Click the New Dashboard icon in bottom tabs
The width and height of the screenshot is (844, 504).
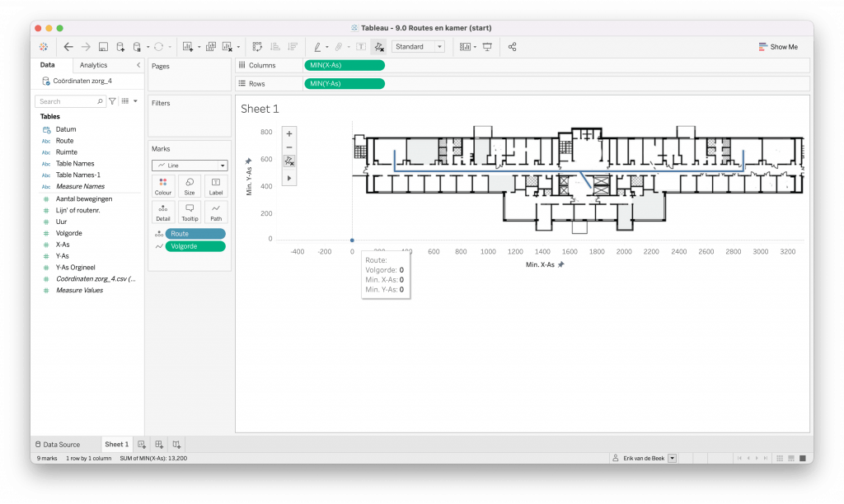click(x=160, y=445)
